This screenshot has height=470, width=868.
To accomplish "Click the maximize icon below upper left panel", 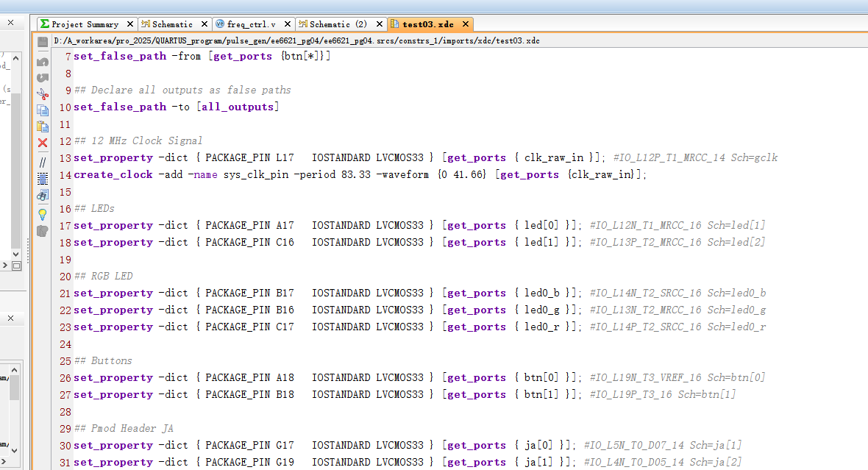I will (x=17, y=266).
